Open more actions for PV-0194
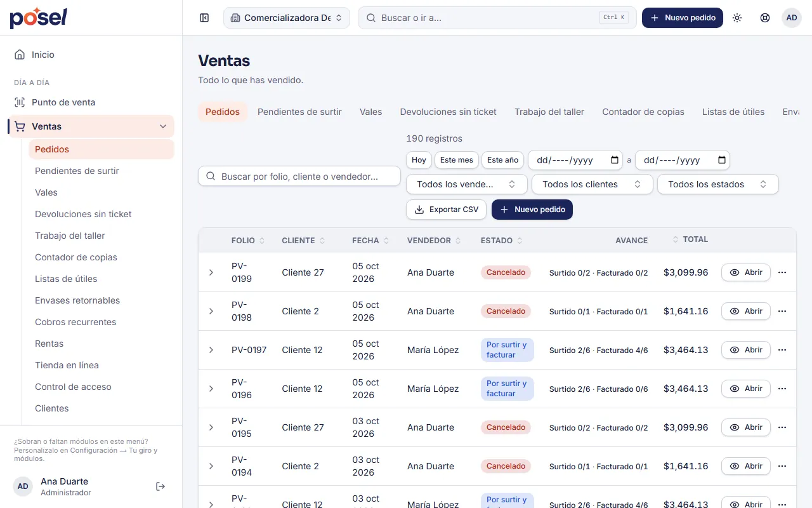The image size is (812, 508). click(782, 466)
